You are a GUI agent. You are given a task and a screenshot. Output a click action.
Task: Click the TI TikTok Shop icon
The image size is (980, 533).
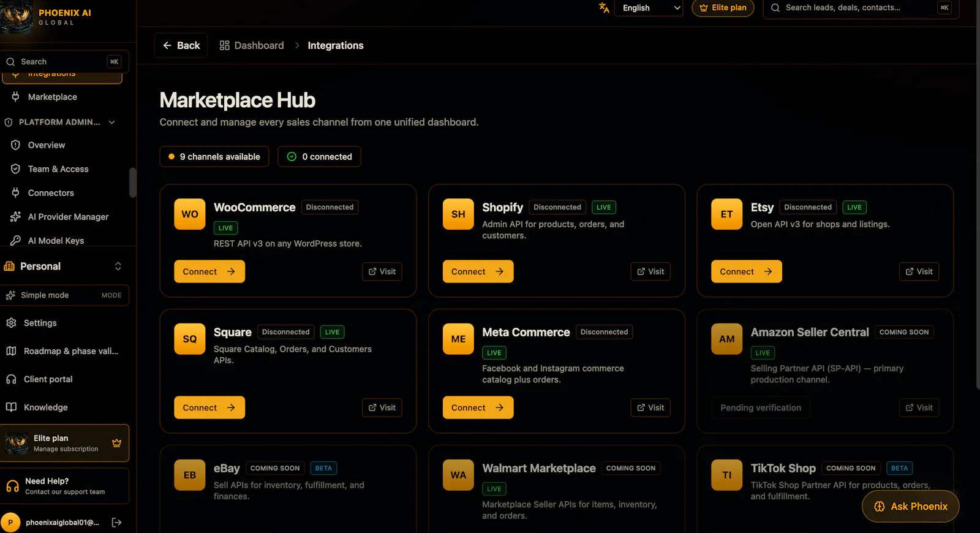727,475
